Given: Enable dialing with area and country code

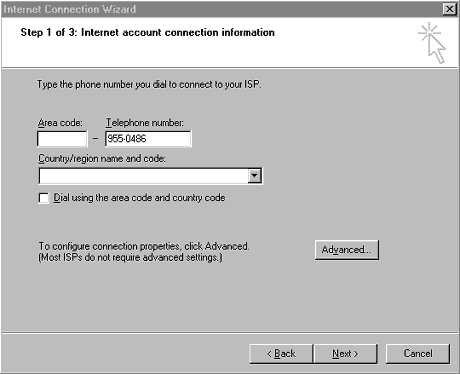Looking at the screenshot, I should click(x=43, y=198).
